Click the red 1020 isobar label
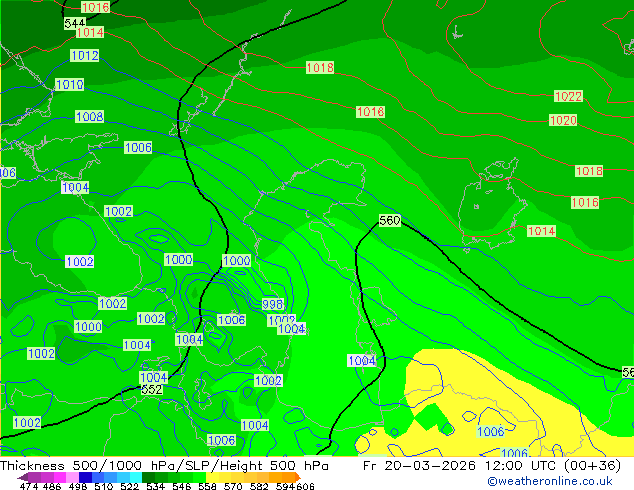The image size is (634, 490). point(563,120)
